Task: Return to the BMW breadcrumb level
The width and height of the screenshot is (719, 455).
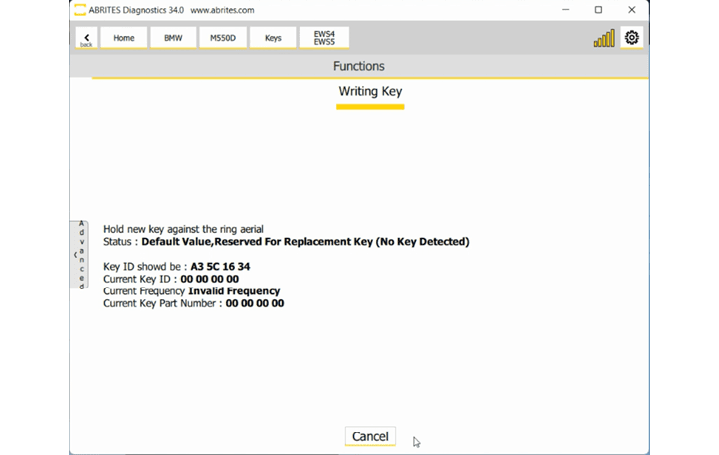Action: [173, 38]
